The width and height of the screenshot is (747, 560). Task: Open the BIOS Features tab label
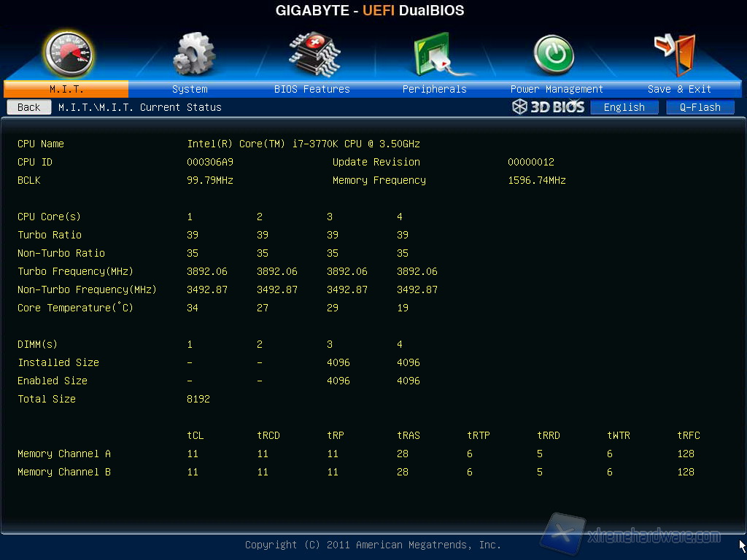point(312,89)
